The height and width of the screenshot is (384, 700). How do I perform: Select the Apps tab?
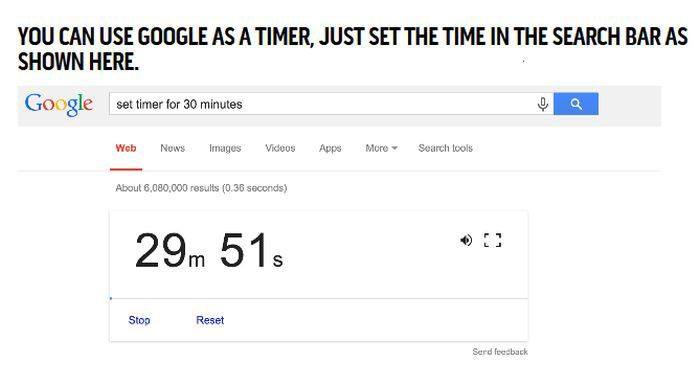click(x=330, y=148)
